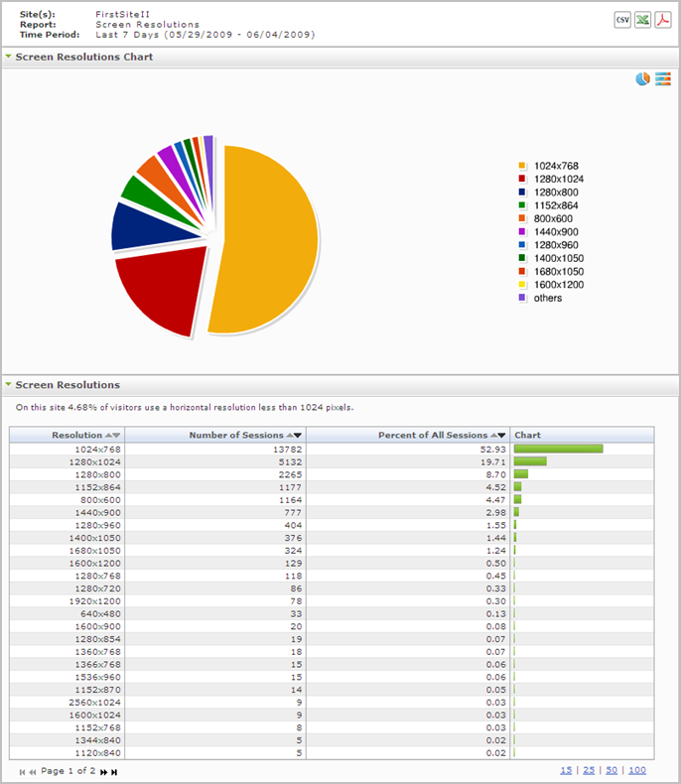Click the 'others' legend swatch
The image size is (681, 784).
click(x=522, y=298)
